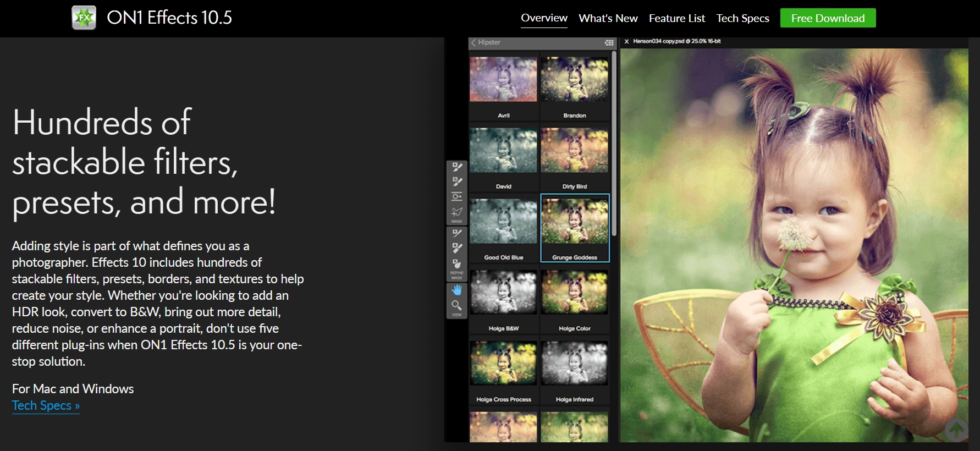980x451 pixels.
Task: Open the What's New tab
Action: (608, 18)
